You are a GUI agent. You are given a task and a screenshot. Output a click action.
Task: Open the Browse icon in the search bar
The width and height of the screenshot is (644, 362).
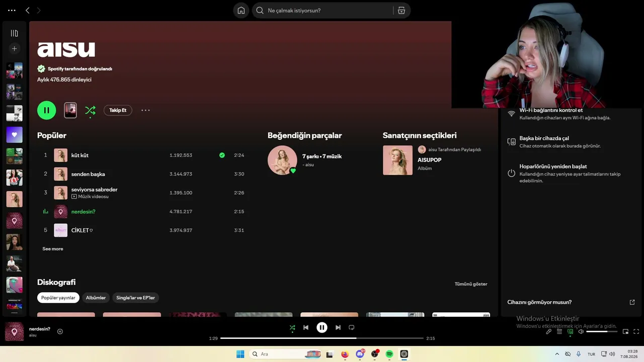tap(401, 11)
